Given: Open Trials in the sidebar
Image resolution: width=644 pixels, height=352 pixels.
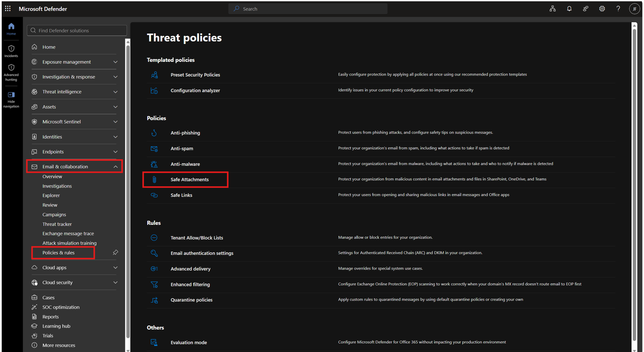Looking at the screenshot, I should (48, 336).
